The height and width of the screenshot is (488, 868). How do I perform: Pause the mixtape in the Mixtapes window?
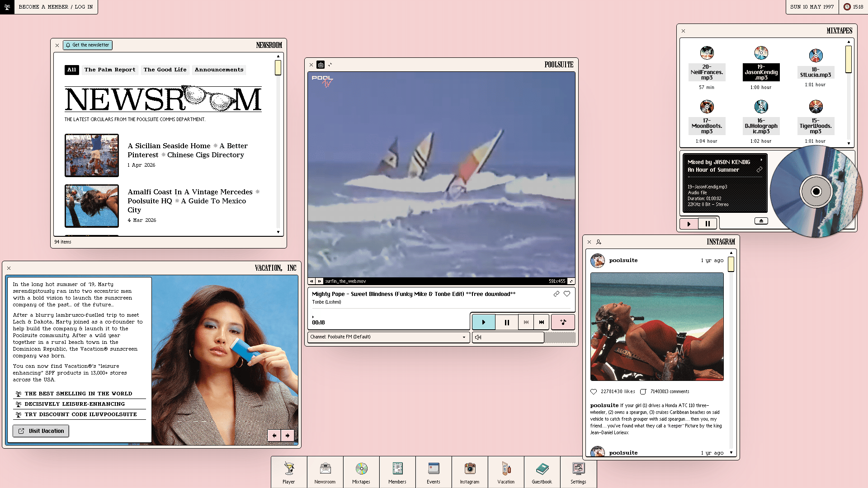click(708, 224)
